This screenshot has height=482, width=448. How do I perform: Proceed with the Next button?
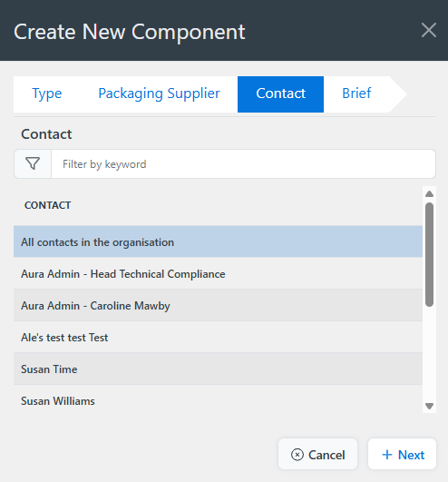[403, 455]
